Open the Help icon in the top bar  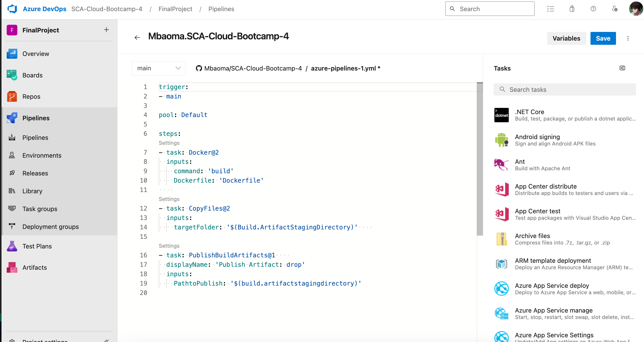click(x=593, y=9)
